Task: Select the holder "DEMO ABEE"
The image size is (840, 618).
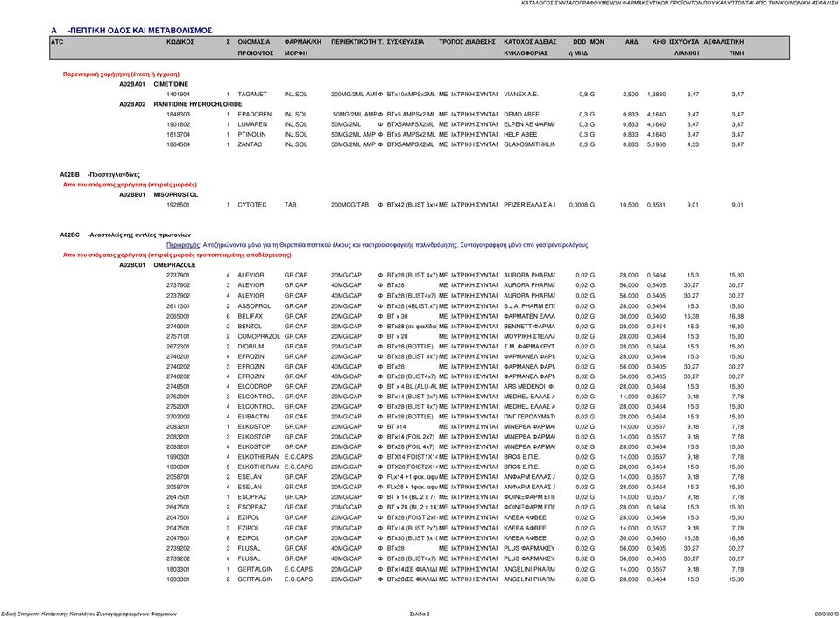Action: point(521,115)
